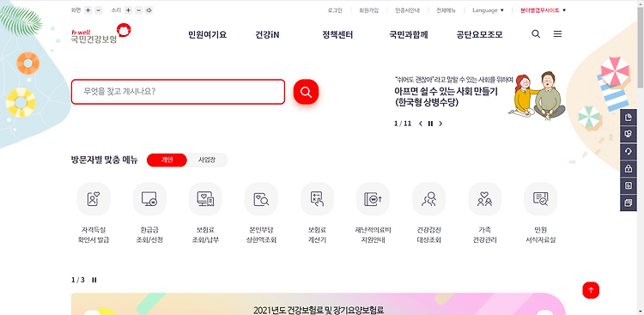Select the 개인 visitor tab
This screenshot has width=644, height=315.
point(167,161)
